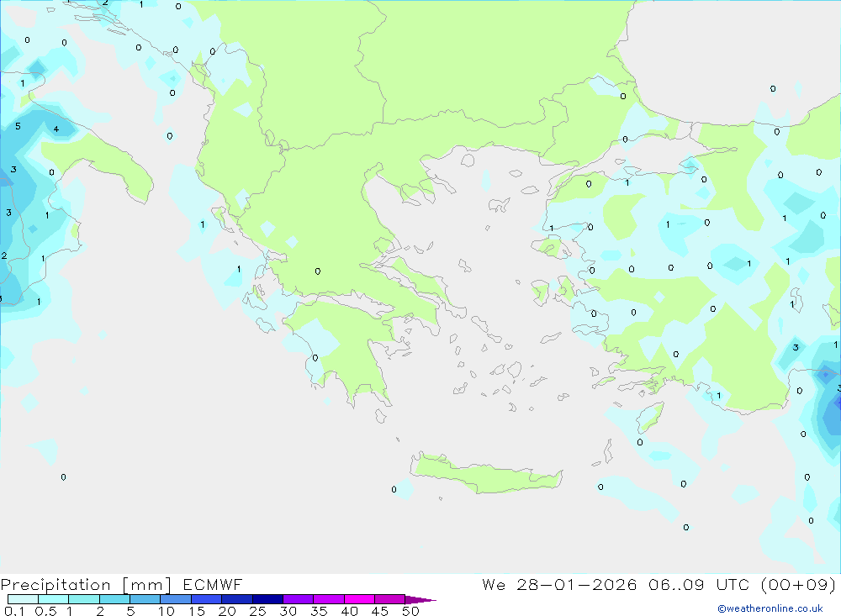Viewport: 841px width, 616px height.
Task: Click the "[mm]" unit label
Action: [x=145, y=585]
